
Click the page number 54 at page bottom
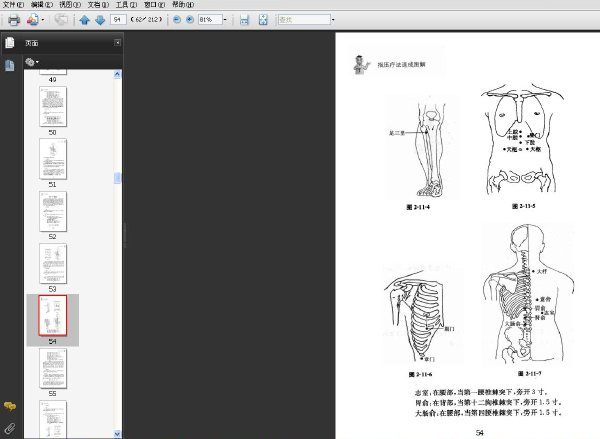tap(479, 433)
